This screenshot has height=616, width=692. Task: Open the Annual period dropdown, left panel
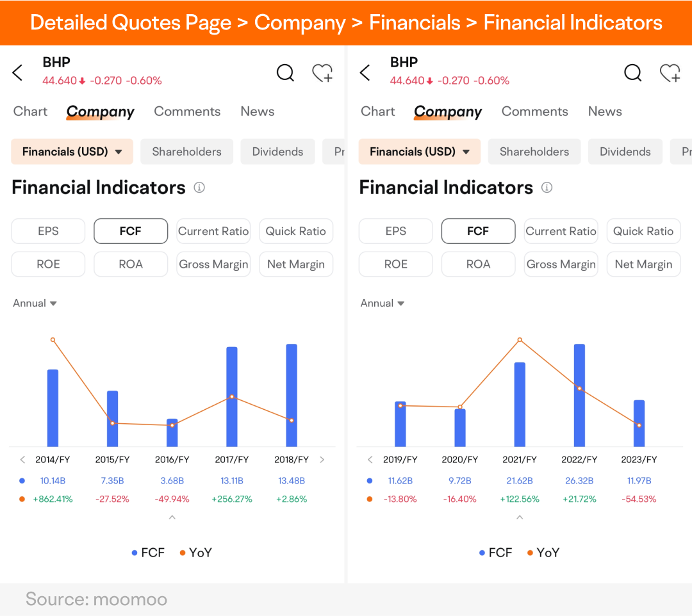point(35,304)
